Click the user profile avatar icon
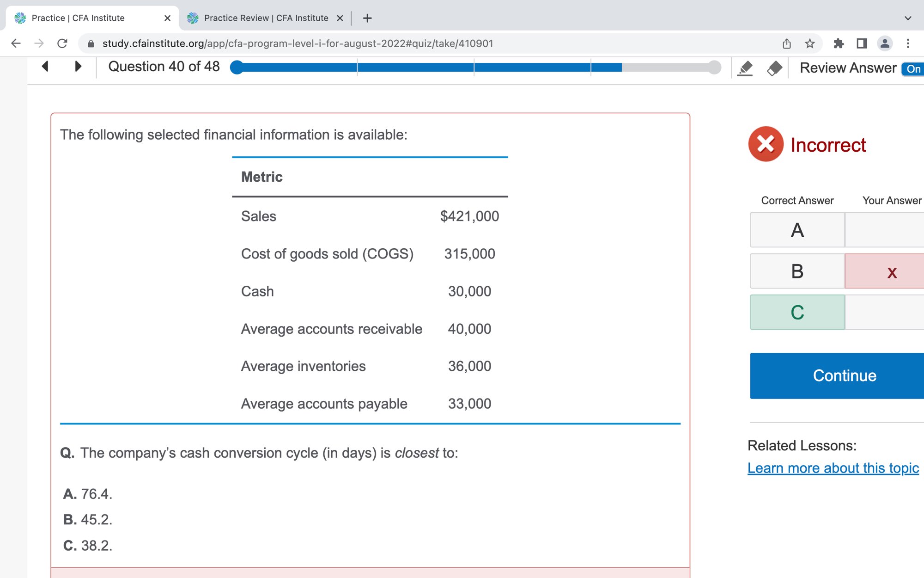The width and height of the screenshot is (924, 578). click(x=885, y=43)
